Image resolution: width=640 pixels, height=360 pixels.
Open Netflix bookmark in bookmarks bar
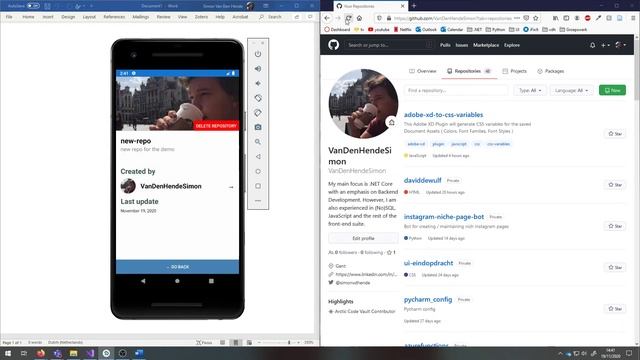[402, 29]
